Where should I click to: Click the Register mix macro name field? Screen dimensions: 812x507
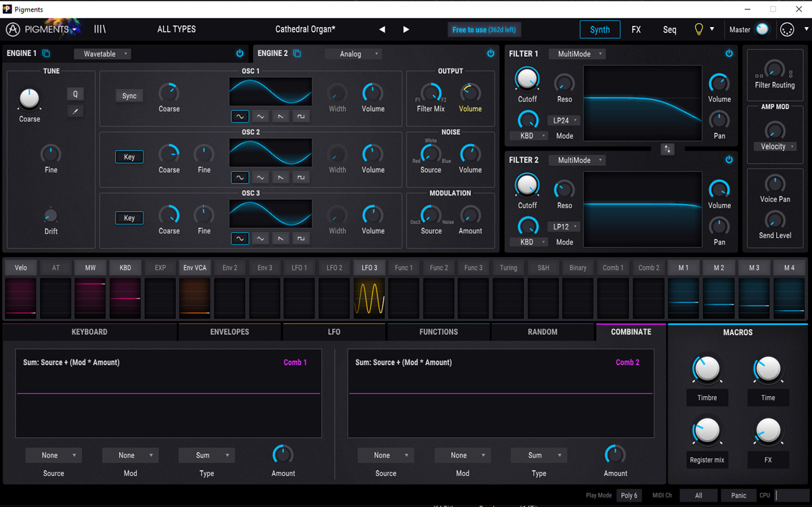(707, 460)
